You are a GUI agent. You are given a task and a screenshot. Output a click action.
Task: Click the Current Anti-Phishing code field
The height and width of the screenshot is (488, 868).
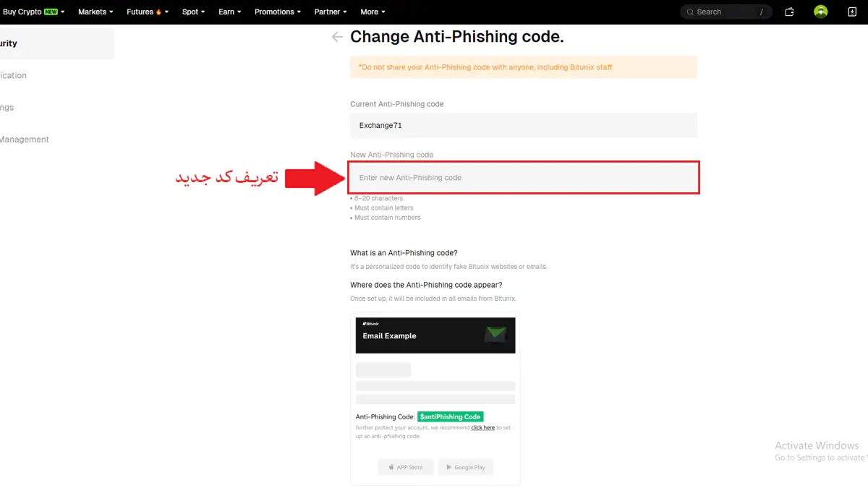coord(524,125)
